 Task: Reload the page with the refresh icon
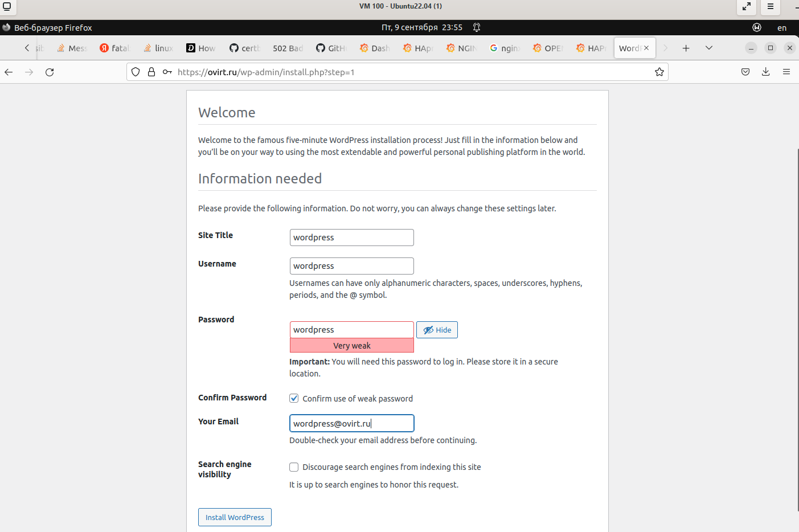pyautogui.click(x=50, y=72)
